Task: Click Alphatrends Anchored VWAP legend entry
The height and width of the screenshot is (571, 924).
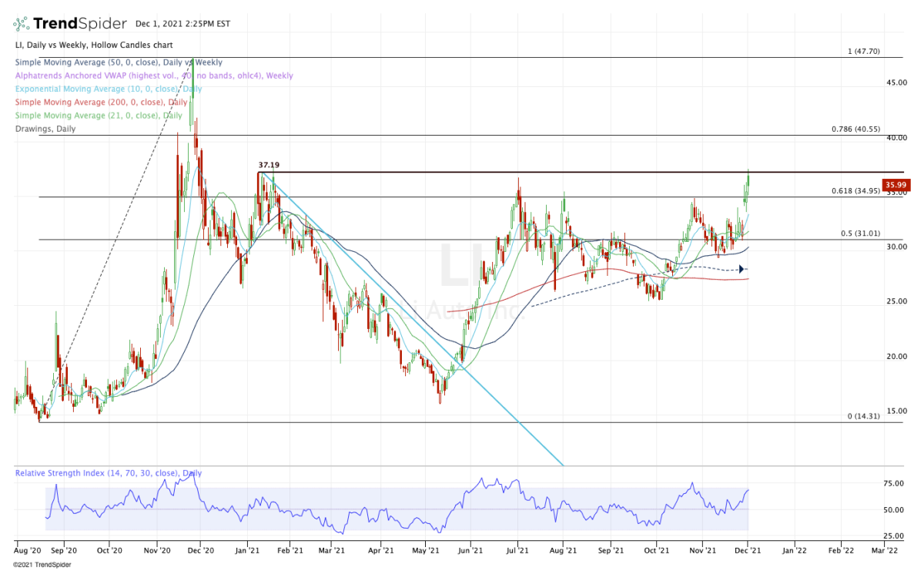Action: click(x=154, y=76)
